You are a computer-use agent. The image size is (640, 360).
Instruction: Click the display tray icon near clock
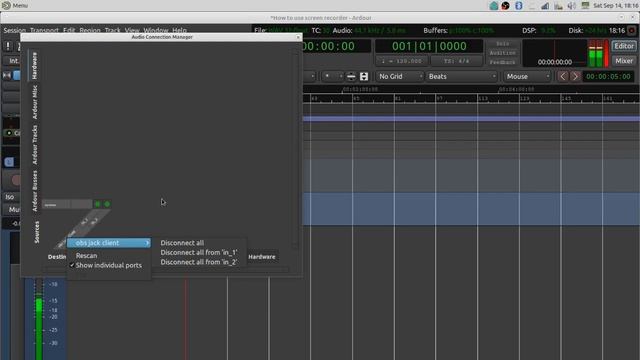click(x=585, y=6)
